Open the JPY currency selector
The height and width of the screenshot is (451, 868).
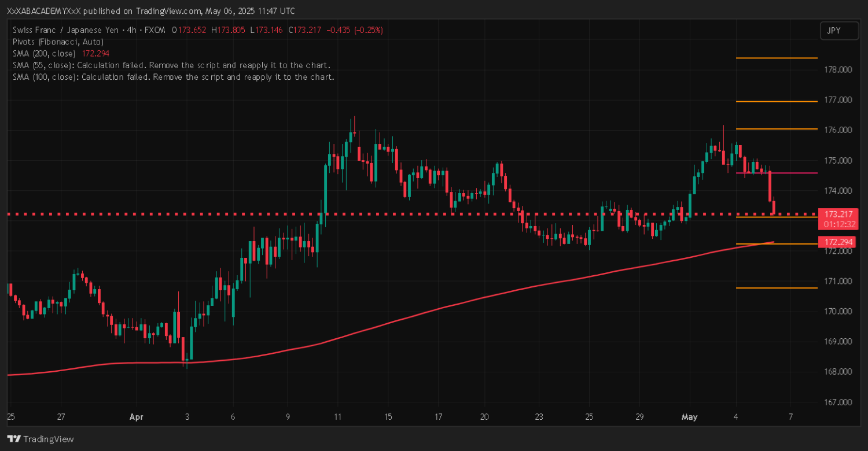(838, 31)
